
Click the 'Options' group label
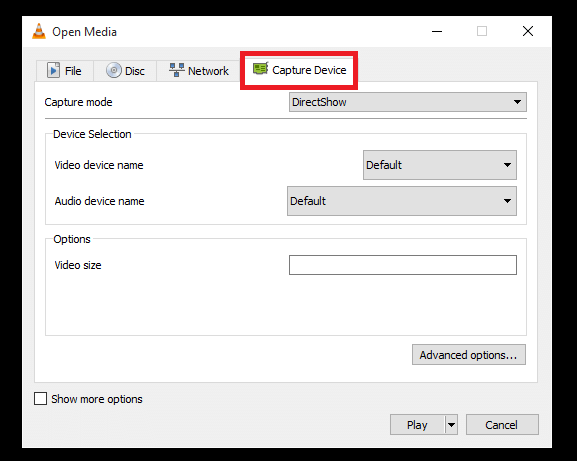coord(72,239)
